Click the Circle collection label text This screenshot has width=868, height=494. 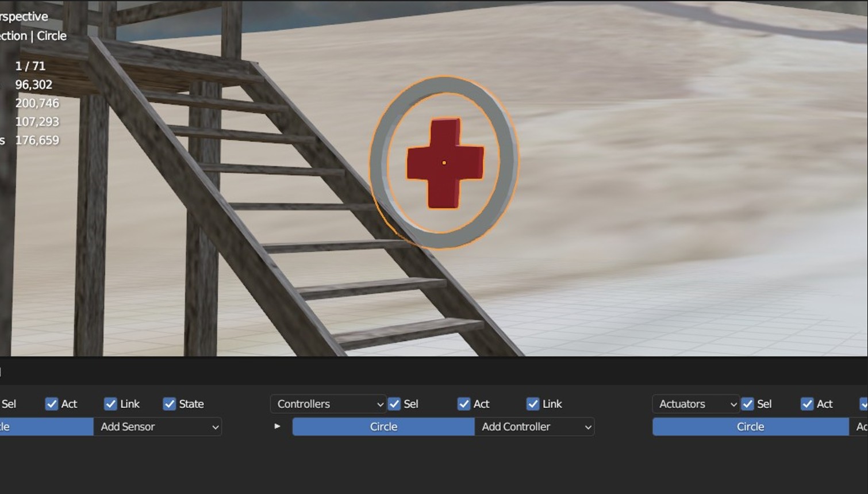click(x=52, y=36)
